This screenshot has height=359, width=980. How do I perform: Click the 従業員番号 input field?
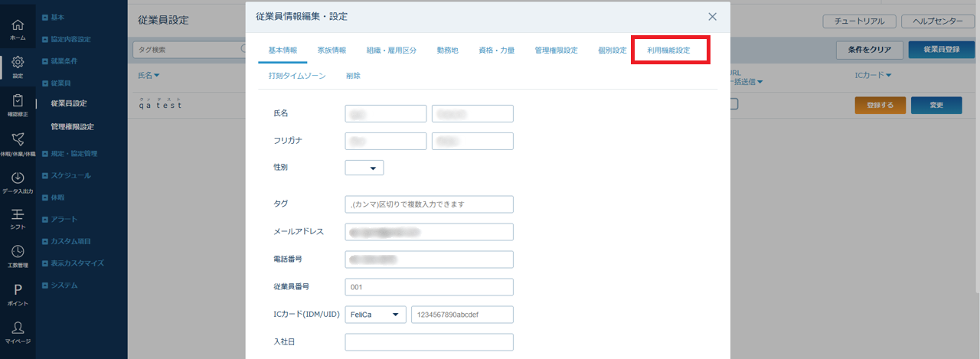[429, 287]
